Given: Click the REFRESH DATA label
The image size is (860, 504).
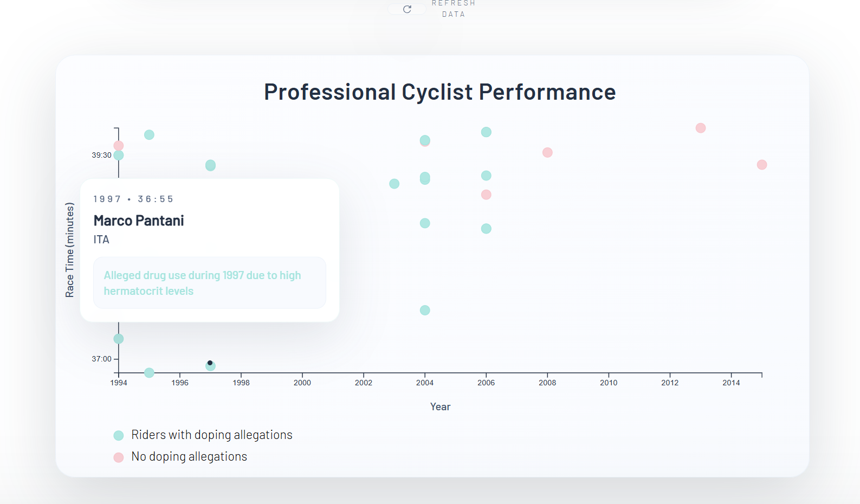Looking at the screenshot, I should tap(454, 9).
